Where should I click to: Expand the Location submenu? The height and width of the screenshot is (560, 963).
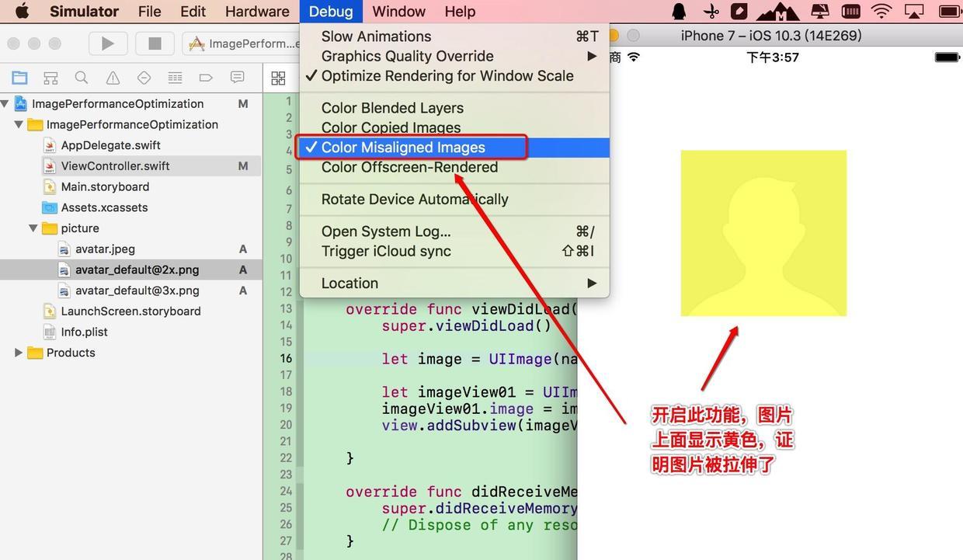pos(454,283)
